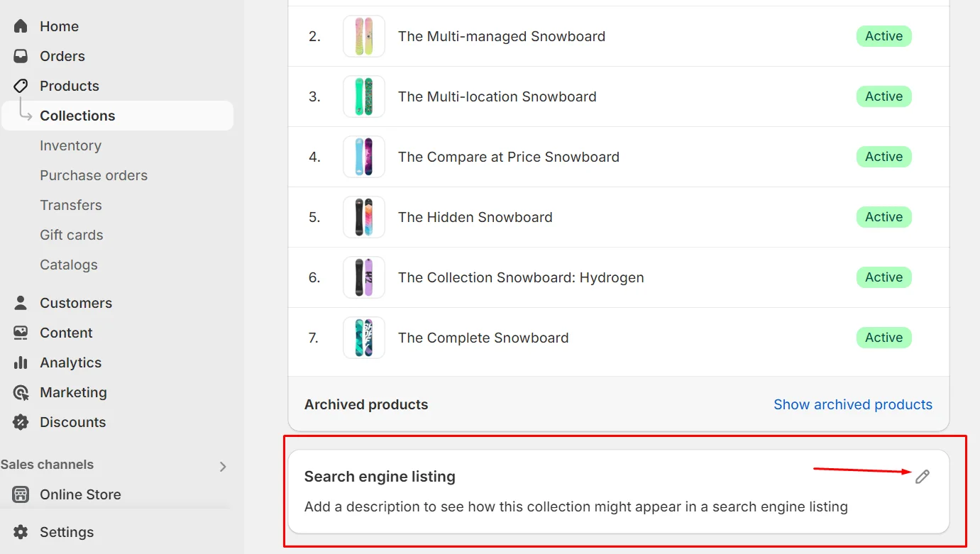Open The Multi-location Snowboard thumbnail
This screenshot has width=980, height=554.
coord(363,96)
